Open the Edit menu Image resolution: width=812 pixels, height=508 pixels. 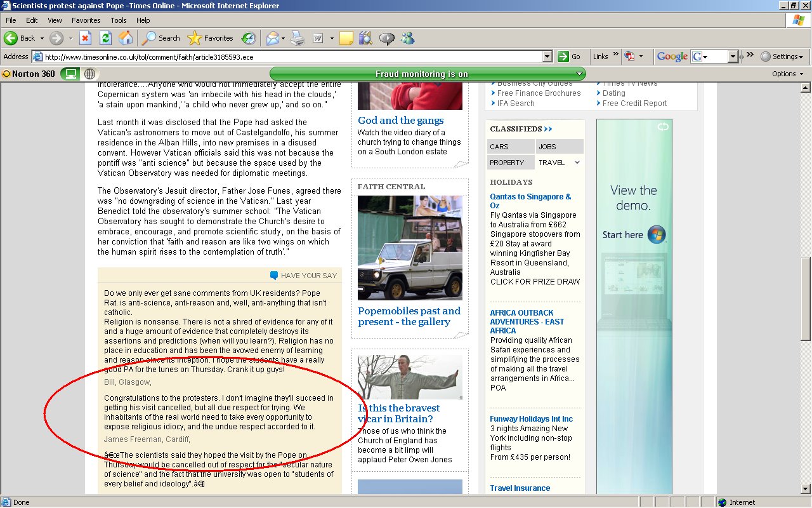tap(32, 20)
